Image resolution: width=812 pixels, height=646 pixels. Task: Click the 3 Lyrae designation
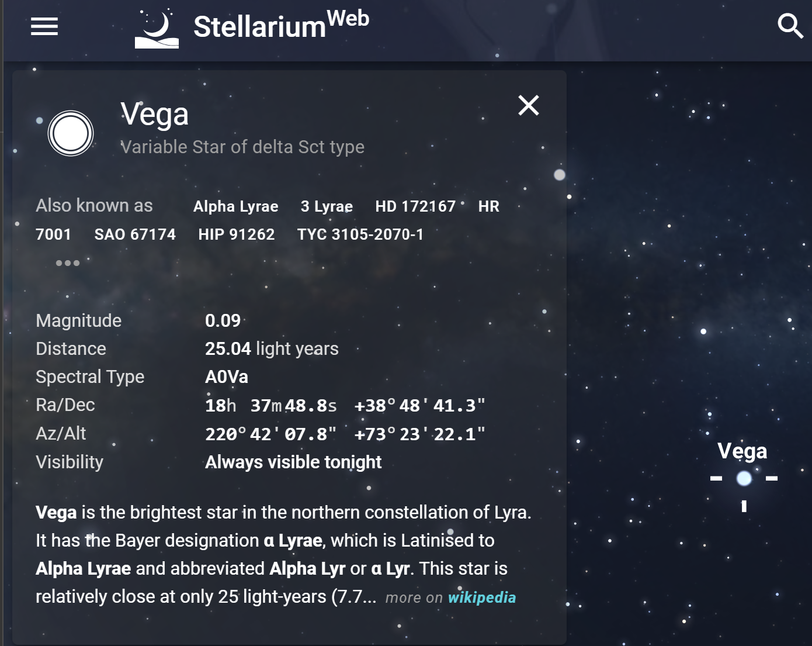coord(327,206)
